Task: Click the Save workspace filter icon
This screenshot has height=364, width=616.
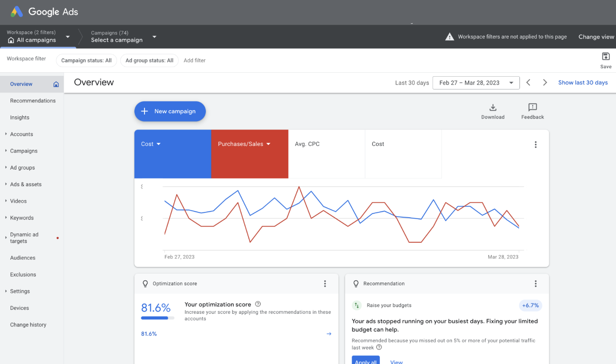Action: point(605,56)
